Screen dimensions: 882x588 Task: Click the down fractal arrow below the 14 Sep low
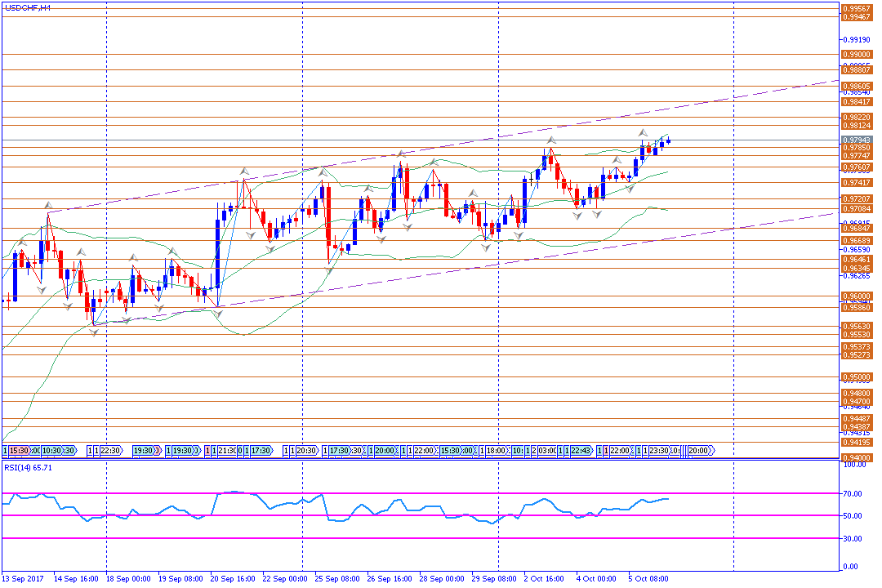point(95,331)
